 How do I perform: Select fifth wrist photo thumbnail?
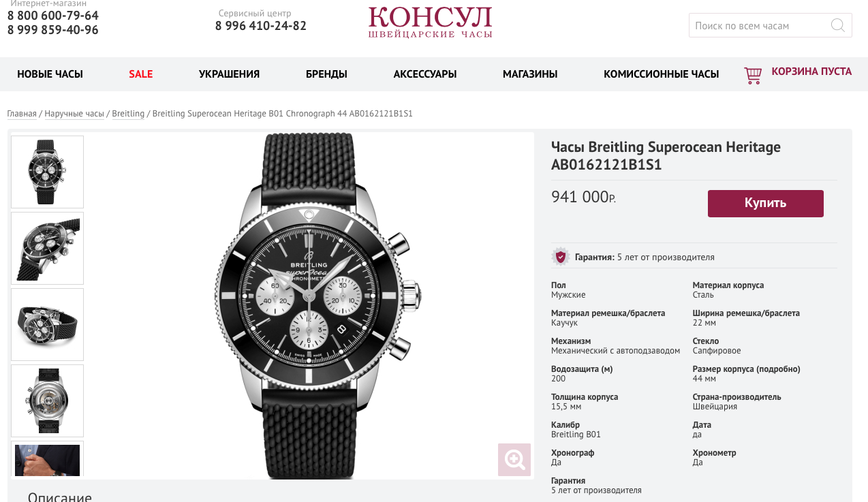pos(47,460)
